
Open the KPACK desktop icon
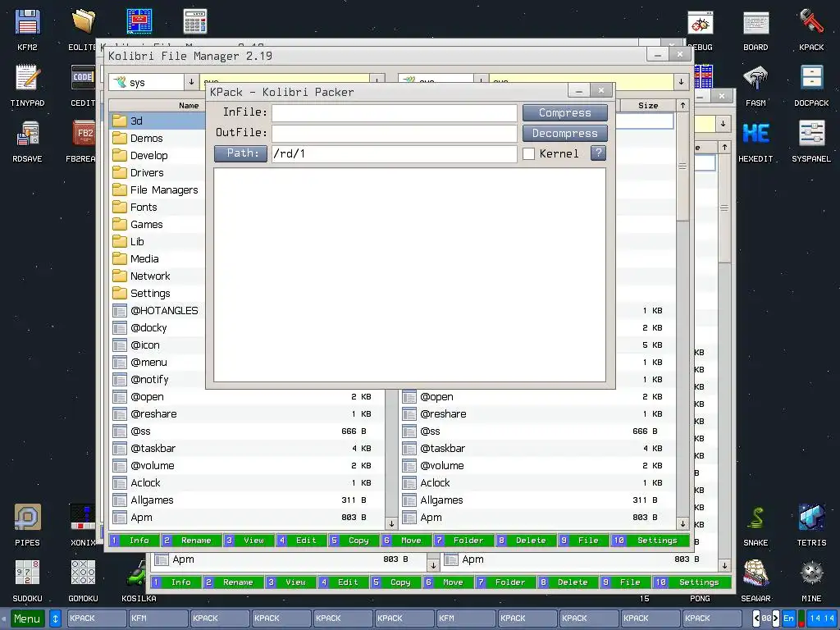[x=811, y=30]
